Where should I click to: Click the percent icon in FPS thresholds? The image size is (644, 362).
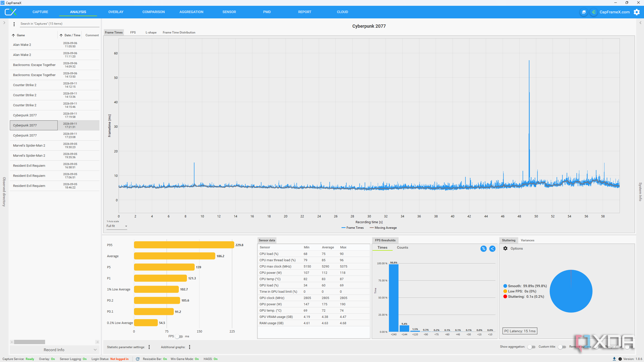point(483,249)
